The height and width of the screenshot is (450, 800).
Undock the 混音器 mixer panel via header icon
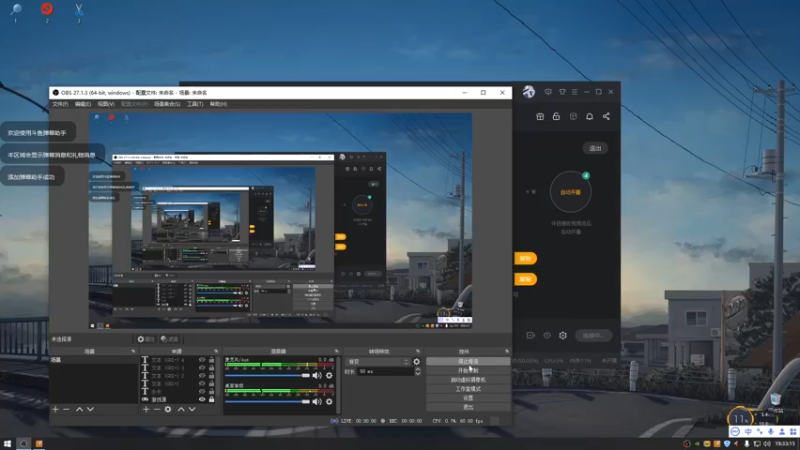pos(336,351)
